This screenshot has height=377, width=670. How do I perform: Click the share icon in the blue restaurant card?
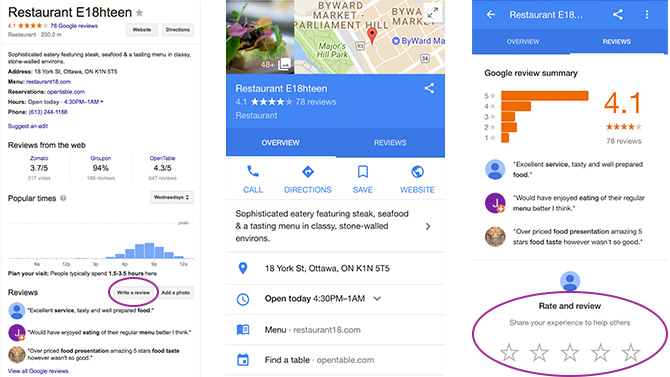click(429, 88)
